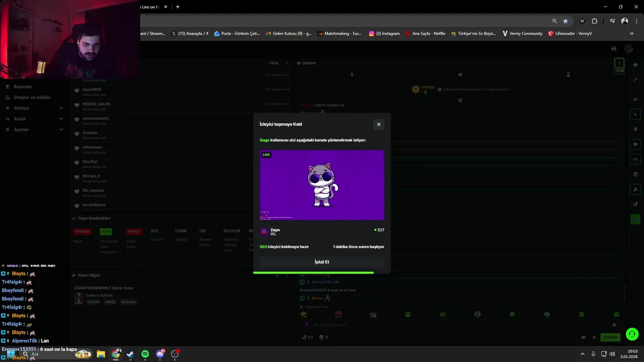Open the Lifeinvader - VennyV bookmark

[570, 34]
